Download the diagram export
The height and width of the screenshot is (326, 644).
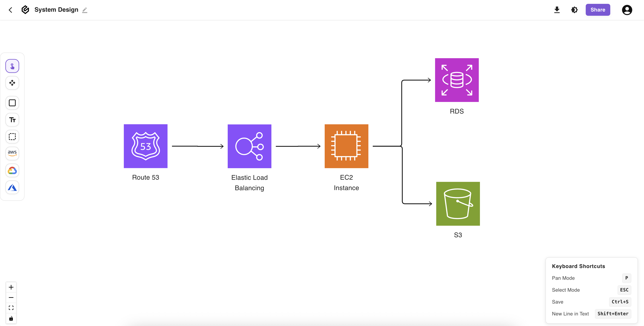[x=557, y=10]
